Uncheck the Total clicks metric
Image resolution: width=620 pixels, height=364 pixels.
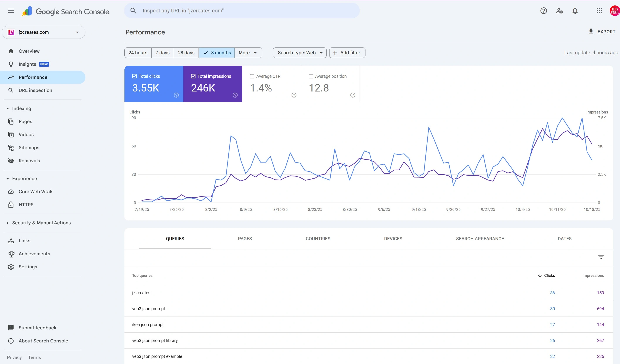click(134, 76)
